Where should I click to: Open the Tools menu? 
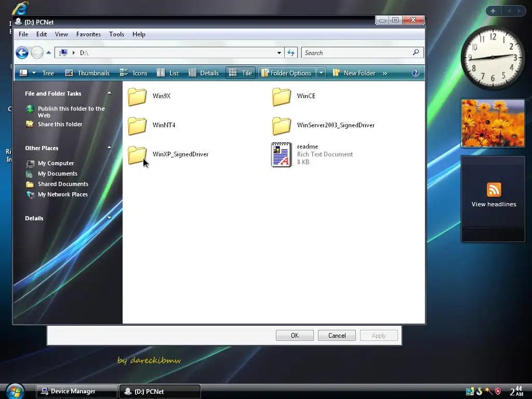[116, 34]
